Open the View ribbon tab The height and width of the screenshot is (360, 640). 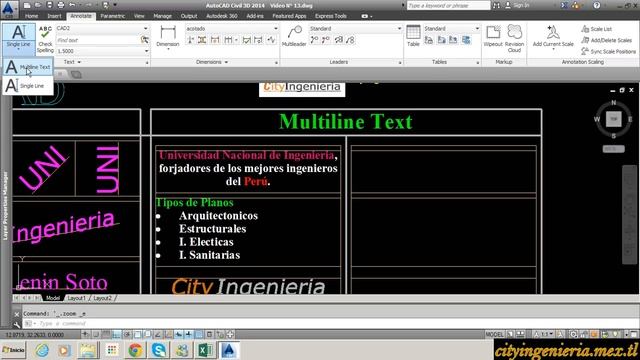tap(139, 16)
